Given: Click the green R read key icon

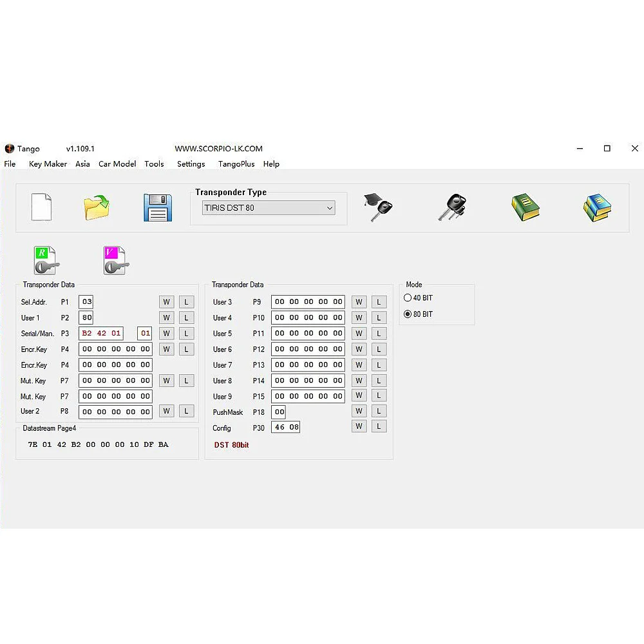Looking at the screenshot, I should (x=46, y=260).
